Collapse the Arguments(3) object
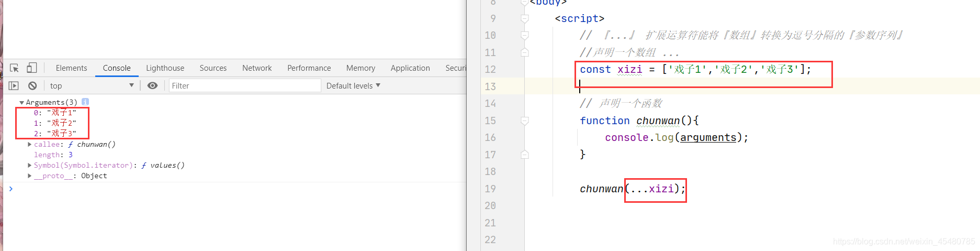Viewport: 980px width, 251px height. click(x=21, y=102)
